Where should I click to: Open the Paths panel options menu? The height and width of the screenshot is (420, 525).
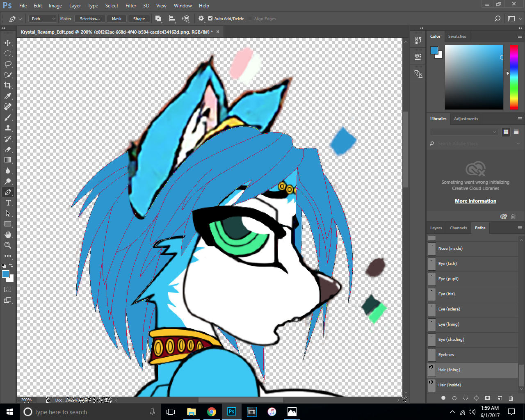[x=520, y=228]
